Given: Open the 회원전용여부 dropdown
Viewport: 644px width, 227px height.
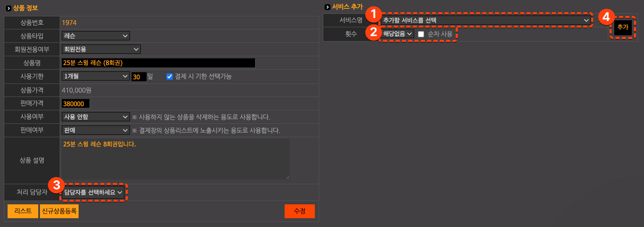Looking at the screenshot, I should [101, 49].
